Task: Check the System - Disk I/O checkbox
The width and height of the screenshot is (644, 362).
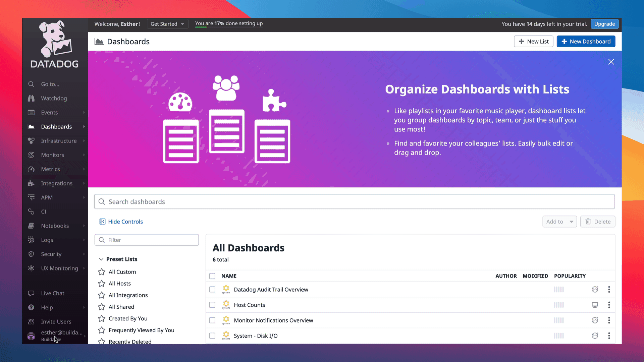Action: pos(212,336)
